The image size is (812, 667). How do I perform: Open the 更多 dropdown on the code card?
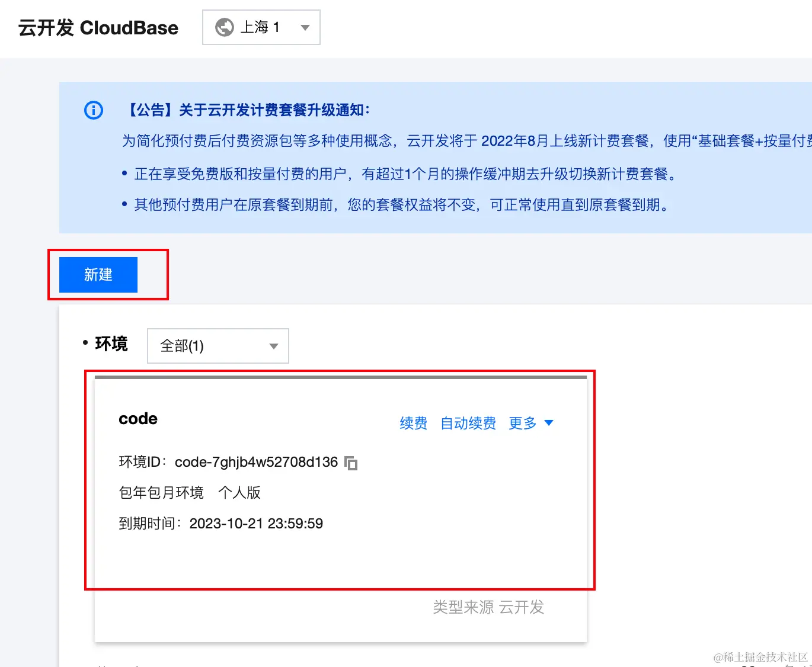click(531, 423)
